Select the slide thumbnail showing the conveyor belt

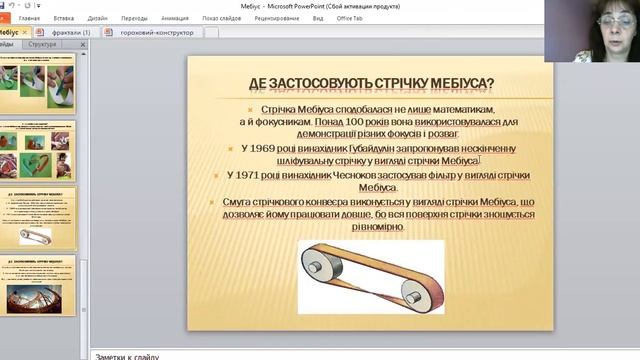tap(38, 218)
